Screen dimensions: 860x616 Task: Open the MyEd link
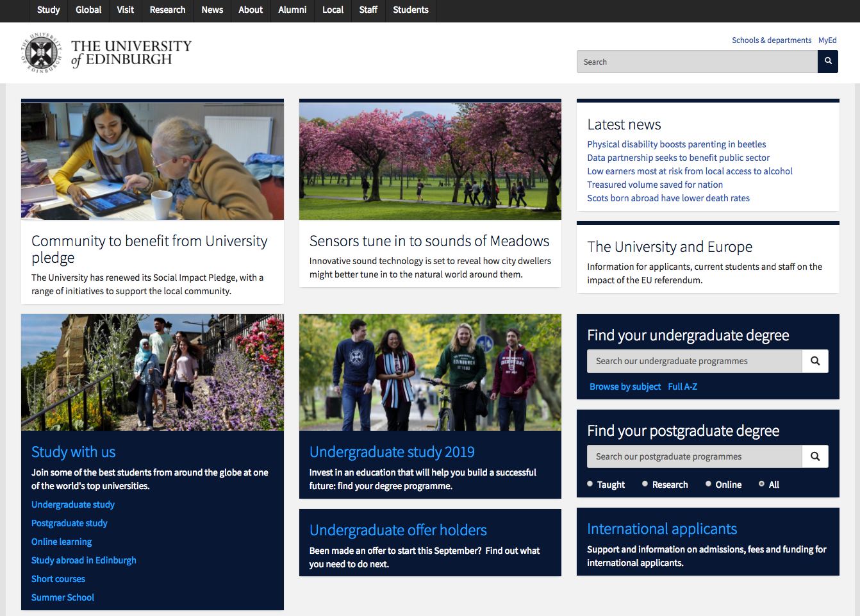pos(827,40)
